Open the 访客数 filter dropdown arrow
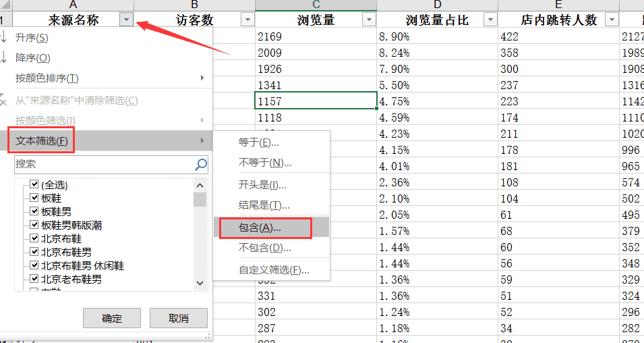This screenshot has height=343, width=644. coord(247,20)
